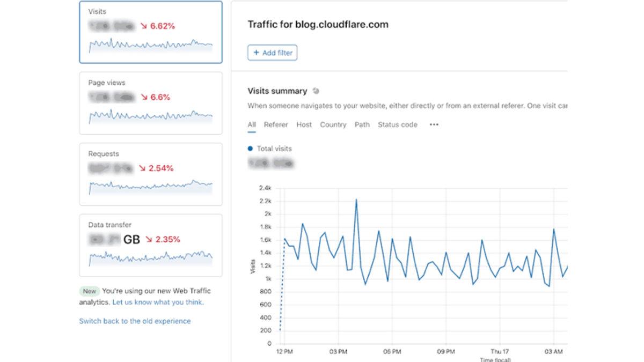Open the Path tab
Image resolution: width=644 pixels, height=362 pixels.
click(362, 124)
